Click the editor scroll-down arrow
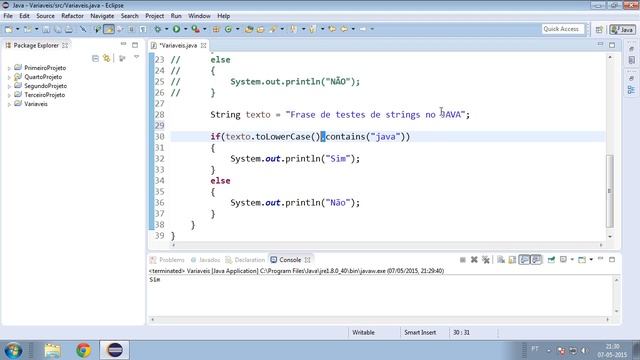Image resolution: width=640 pixels, height=360 pixels. [610, 236]
